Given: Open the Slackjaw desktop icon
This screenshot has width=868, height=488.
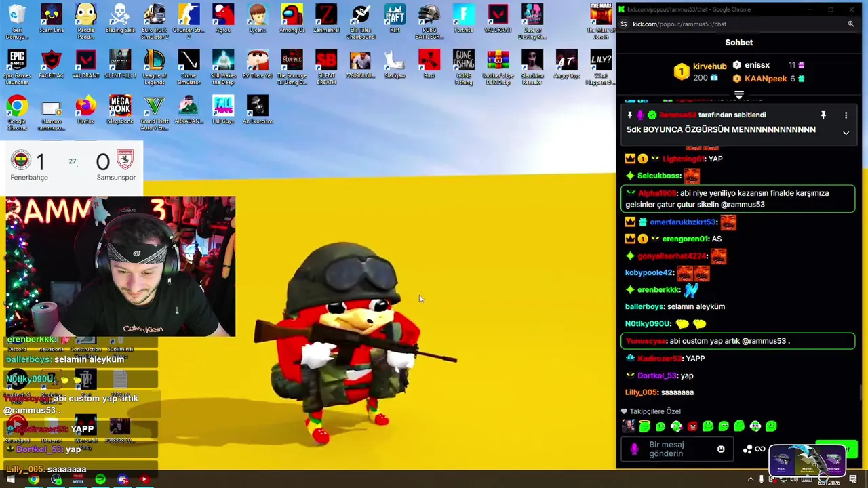Looking at the screenshot, I should pos(395,64).
